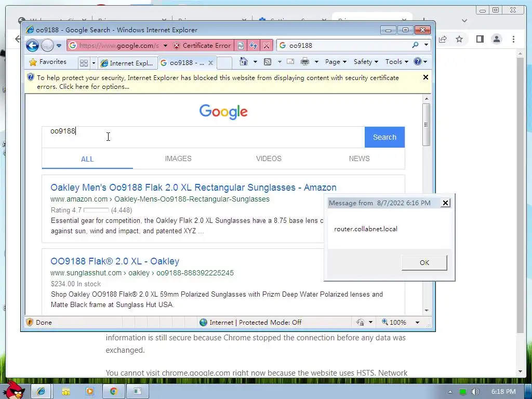Expand the Print options dropdown arrow
The height and width of the screenshot is (399, 532).
tap(316, 62)
